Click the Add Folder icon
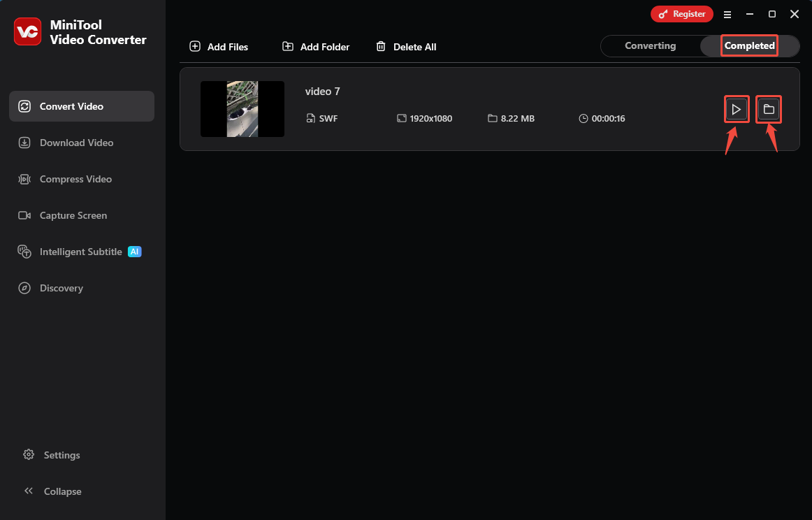The image size is (812, 520). (x=287, y=46)
